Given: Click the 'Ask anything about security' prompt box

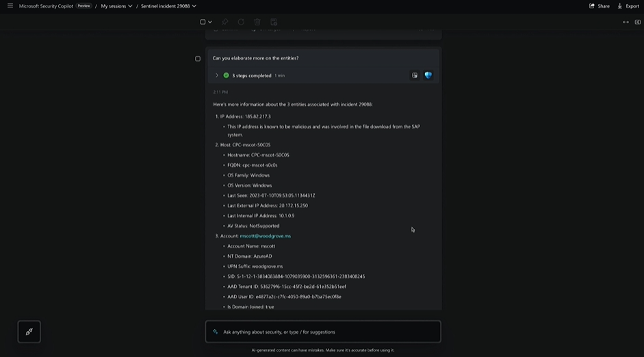Looking at the screenshot, I should [323, 332].
